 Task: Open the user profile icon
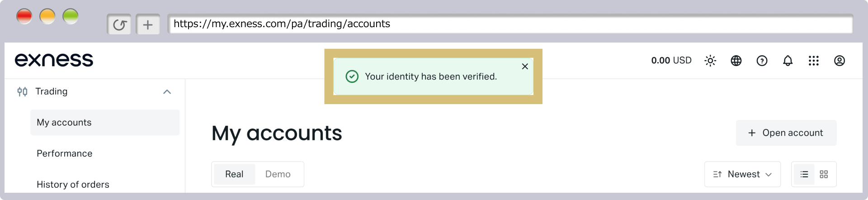(x=839, y=61)
